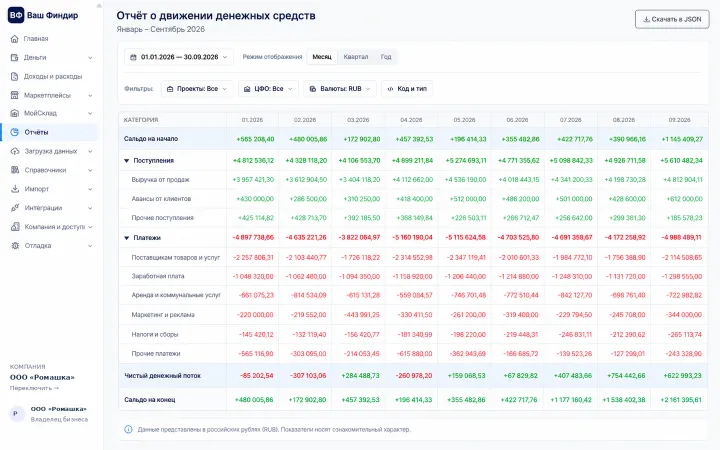Click the Сальдо на начало value +565 208,40

click(x=255, y=139)
